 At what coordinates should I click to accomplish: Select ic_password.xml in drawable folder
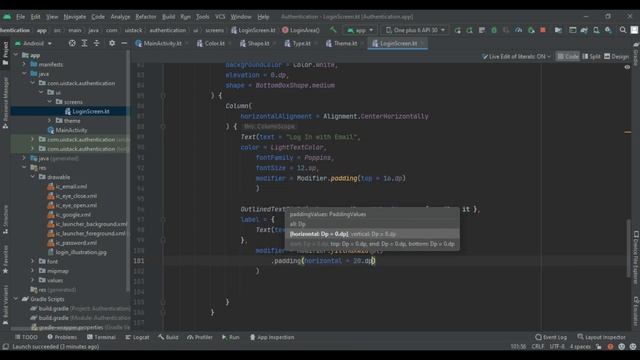pyautogui.click(x=72, y=243)
